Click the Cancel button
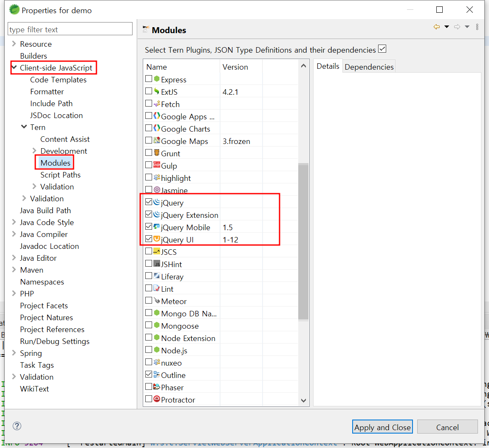 point(447,427)
